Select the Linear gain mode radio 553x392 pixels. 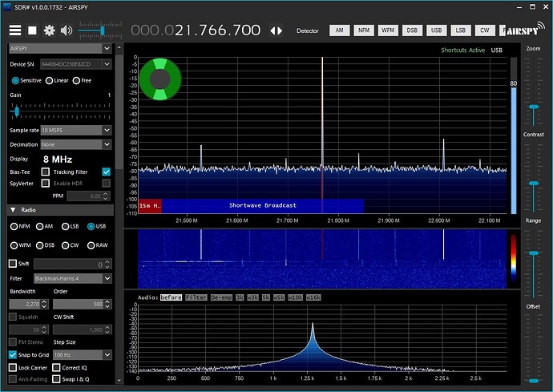coord(50,80)
